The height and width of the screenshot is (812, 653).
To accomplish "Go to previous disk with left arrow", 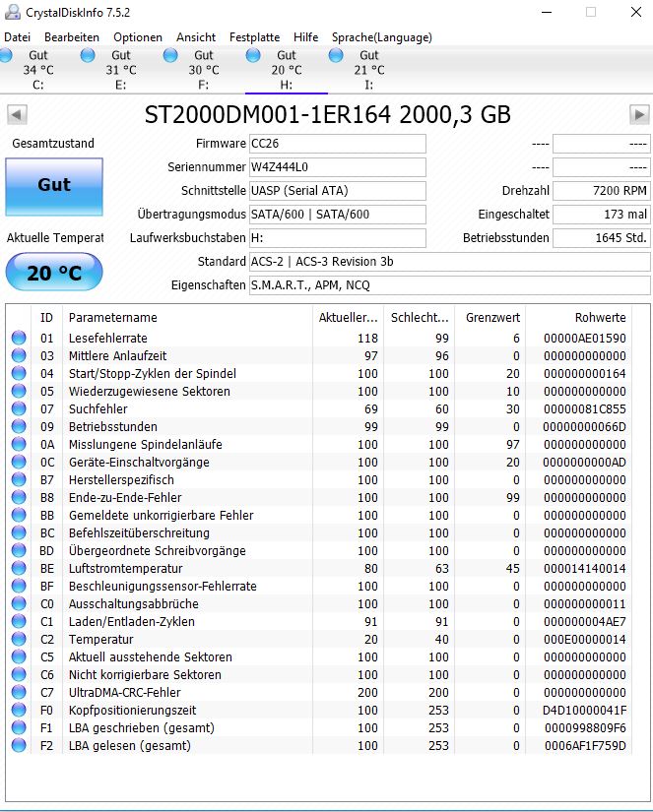I will (17, 114).
